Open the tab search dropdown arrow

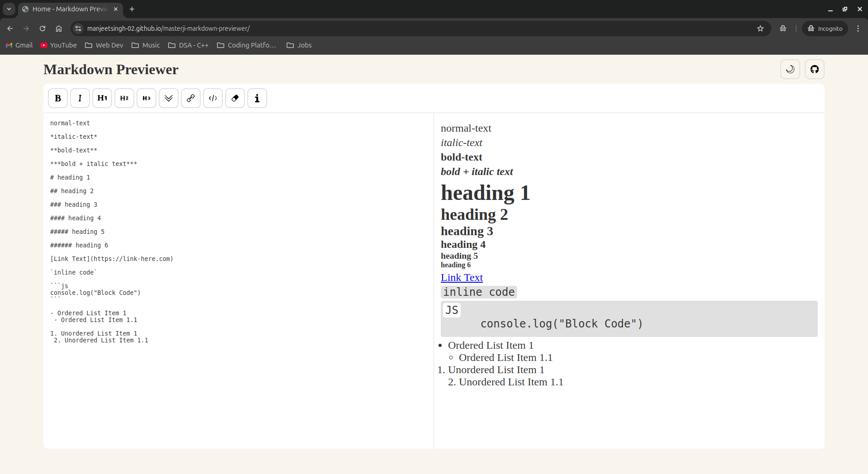[9, 9]
